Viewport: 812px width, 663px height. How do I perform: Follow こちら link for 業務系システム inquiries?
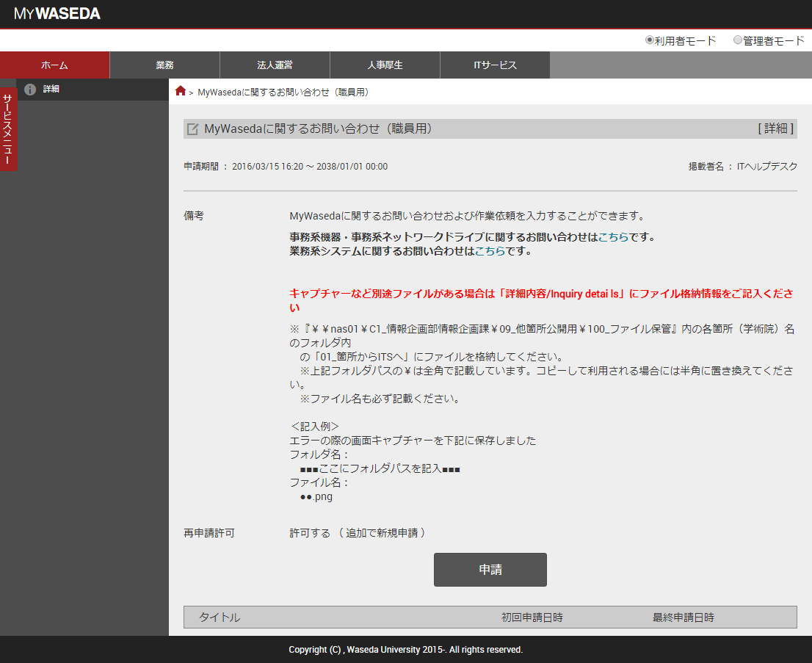(x=490, y=251)
